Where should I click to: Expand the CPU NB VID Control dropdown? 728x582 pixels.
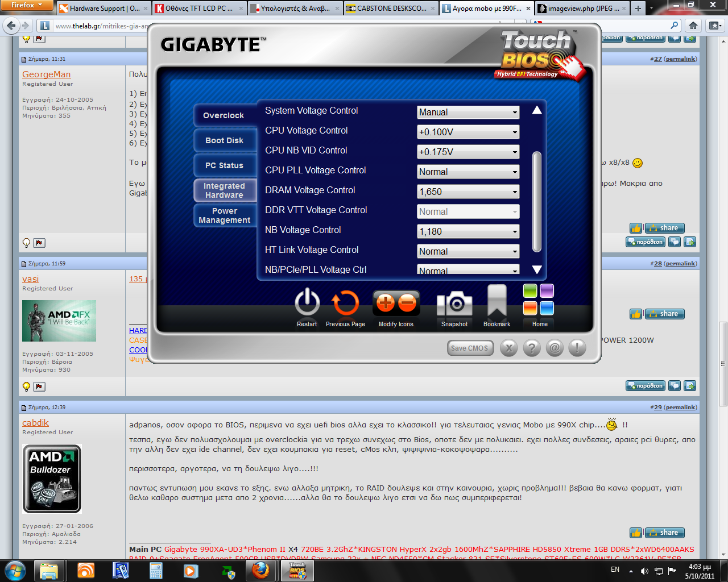pyautogui.click(x=468, y=152)
